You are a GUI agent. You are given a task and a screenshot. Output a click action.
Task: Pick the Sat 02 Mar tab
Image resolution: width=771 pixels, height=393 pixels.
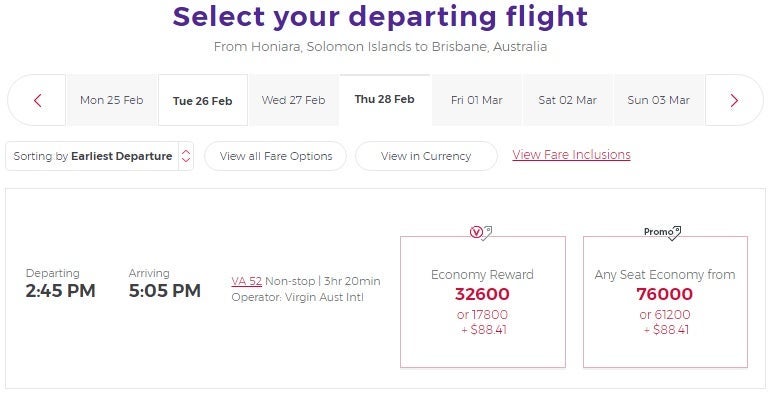click(567, 100)
